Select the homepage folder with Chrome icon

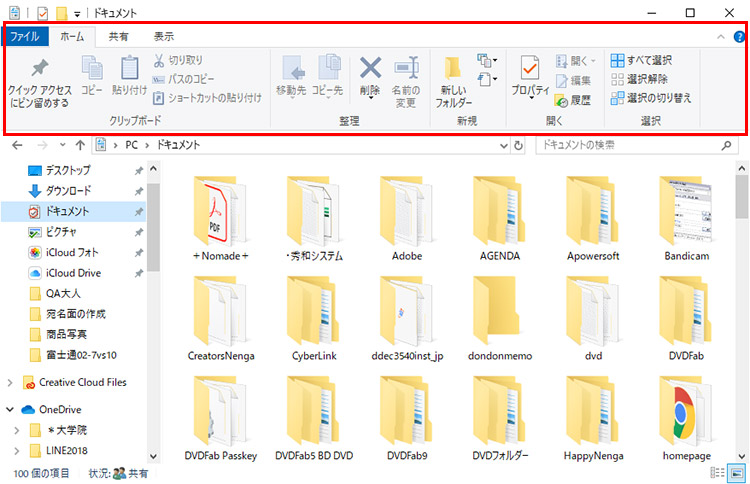pos(686,419)
